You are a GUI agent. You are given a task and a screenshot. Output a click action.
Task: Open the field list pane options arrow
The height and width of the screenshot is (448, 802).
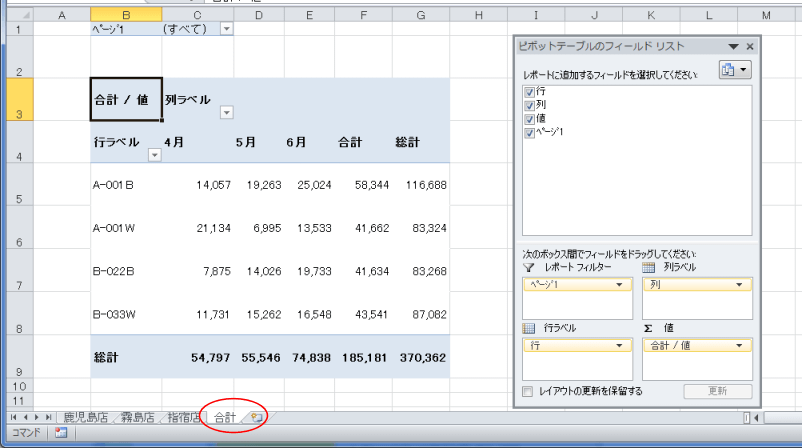(734, 47)
